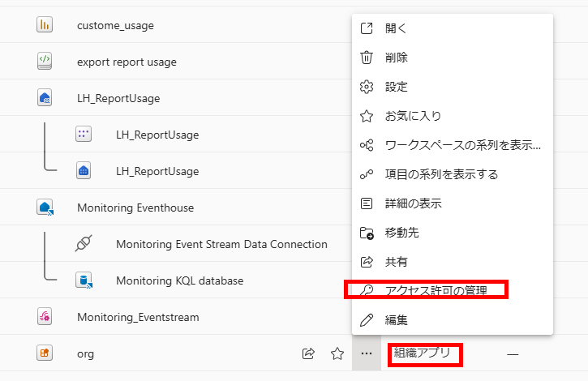Select お気に入り menu entry
Screen dimensions: 588x381
(453, 116)
